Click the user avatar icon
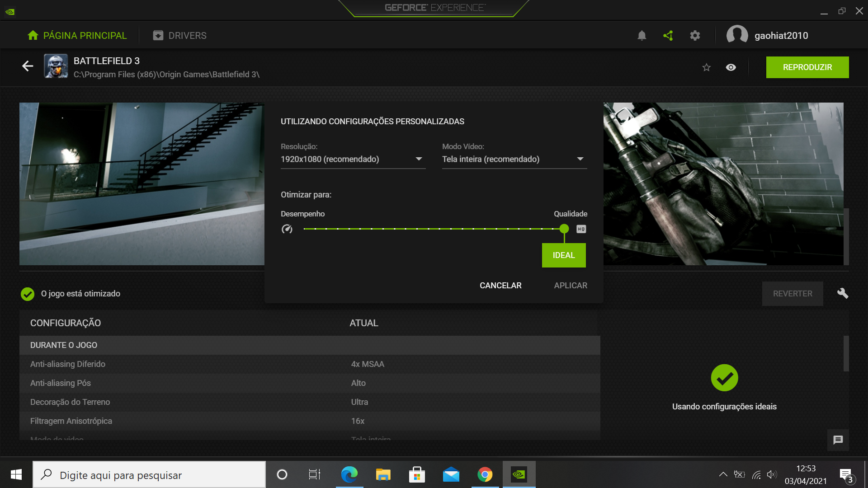Viewport: 868px width, 488px height. click(x=737, y=35)
